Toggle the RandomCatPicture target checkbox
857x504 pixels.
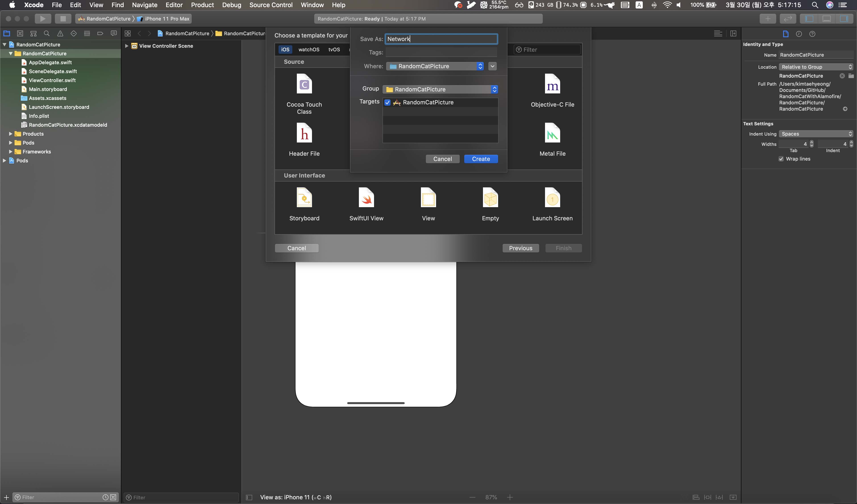point(387,102)
